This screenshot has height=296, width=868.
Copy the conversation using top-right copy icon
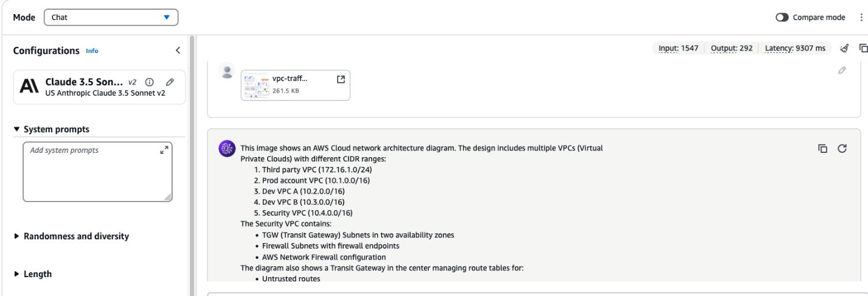[x=863, y=48]
